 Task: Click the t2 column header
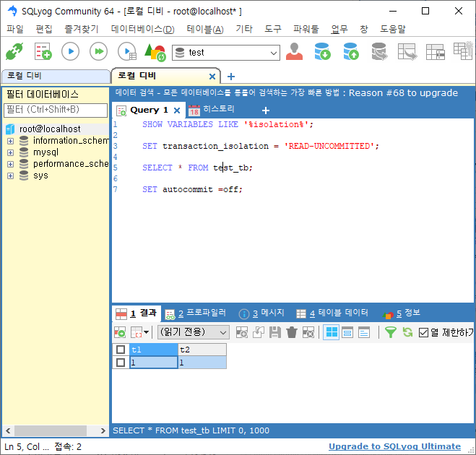click(x=202, y=350)
